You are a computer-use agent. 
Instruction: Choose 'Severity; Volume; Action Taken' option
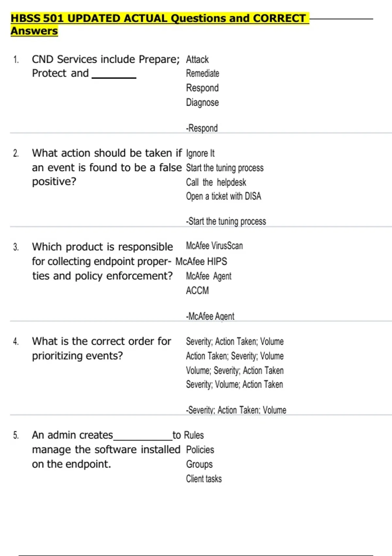click(x=234, y=384)
